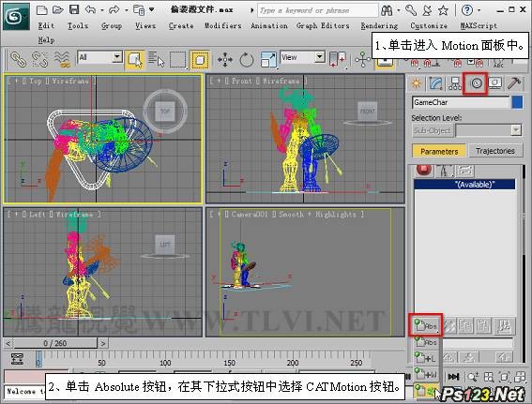Choose the CATMotion layer flyout option

coord(426,391)
